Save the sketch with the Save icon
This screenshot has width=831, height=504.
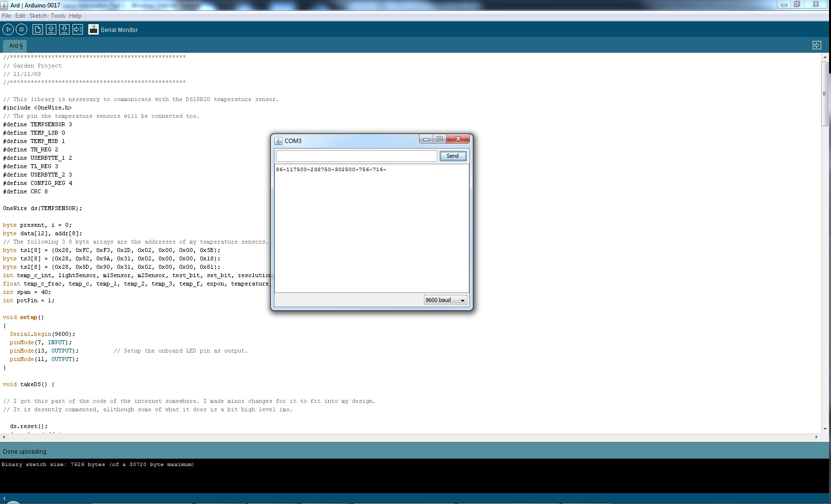pos(64,30)
